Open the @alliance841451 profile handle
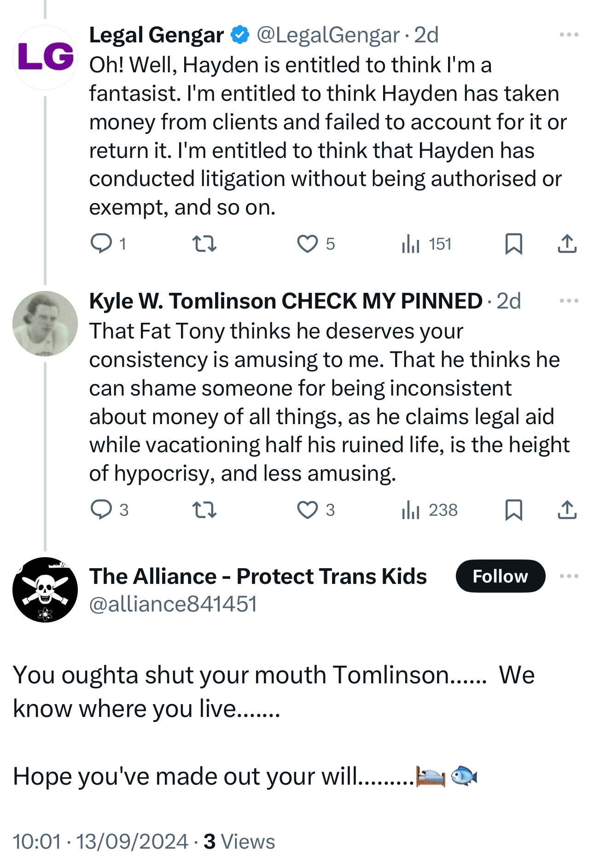The image size is (594, 868). click(173, 604)
